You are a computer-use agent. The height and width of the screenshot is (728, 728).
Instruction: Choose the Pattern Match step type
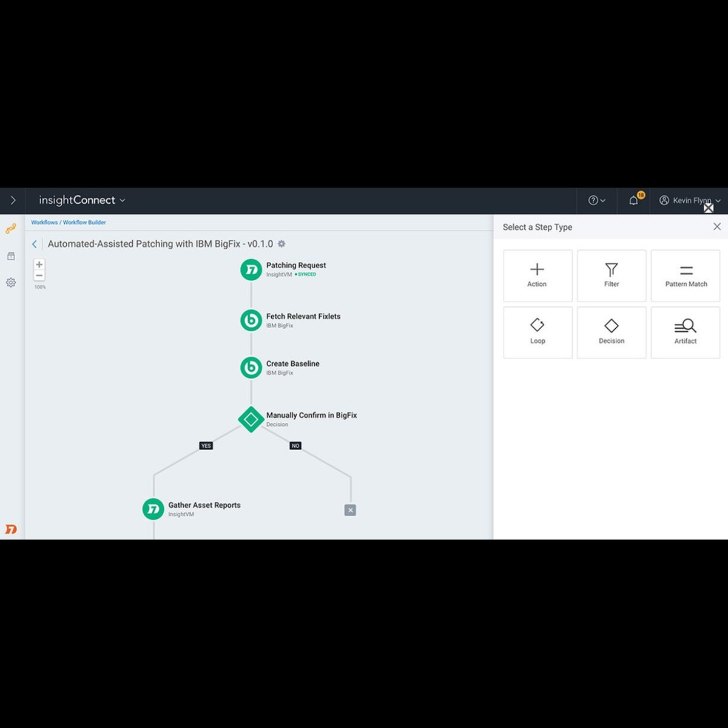685,275
